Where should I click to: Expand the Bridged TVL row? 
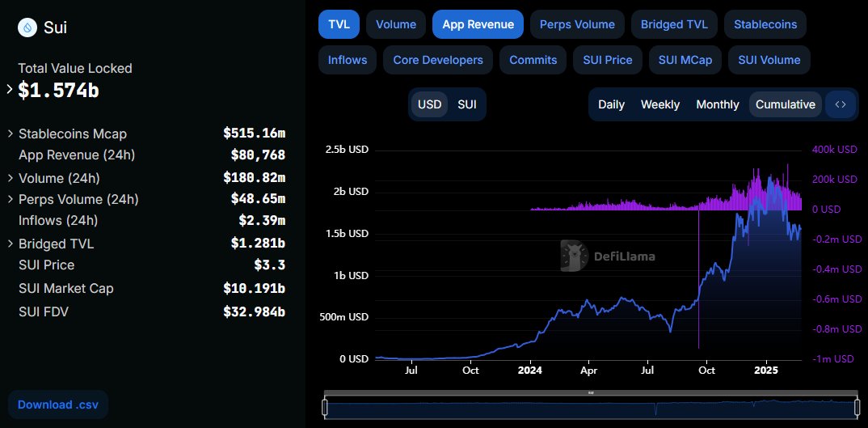[x=11, y=244]
